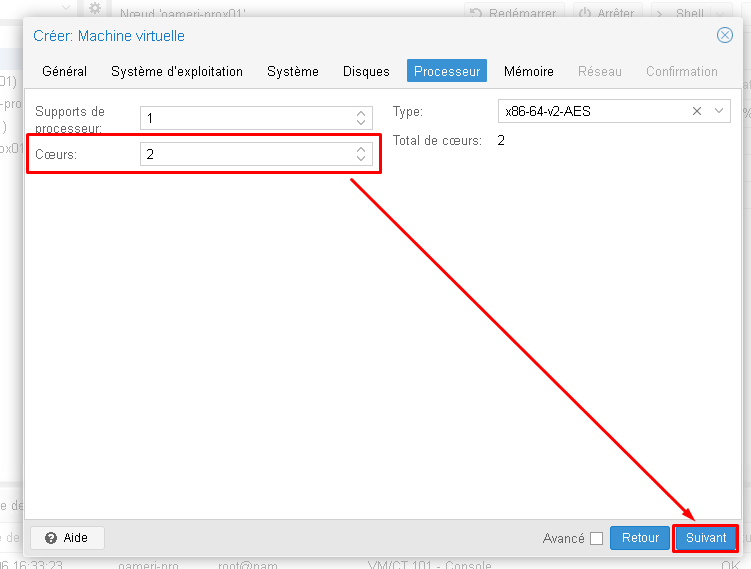Click the Aide help button
The width and height of the screenshot is (751, 569).
(67, 538)
